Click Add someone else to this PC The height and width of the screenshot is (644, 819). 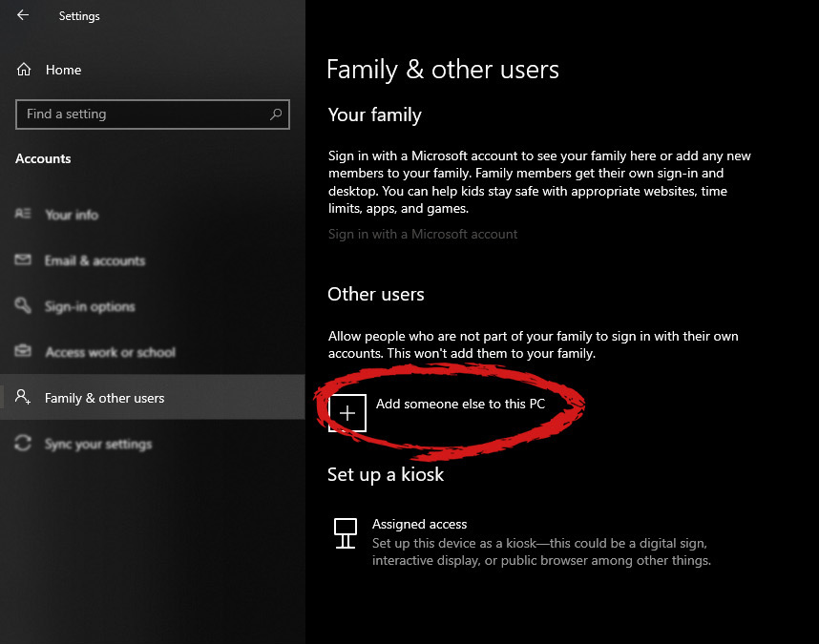[460, 404]
